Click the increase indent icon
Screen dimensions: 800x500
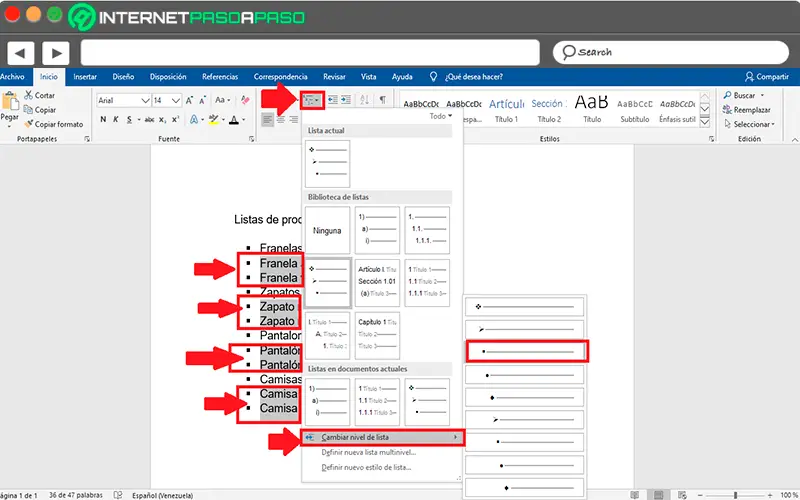click(346, 100)
